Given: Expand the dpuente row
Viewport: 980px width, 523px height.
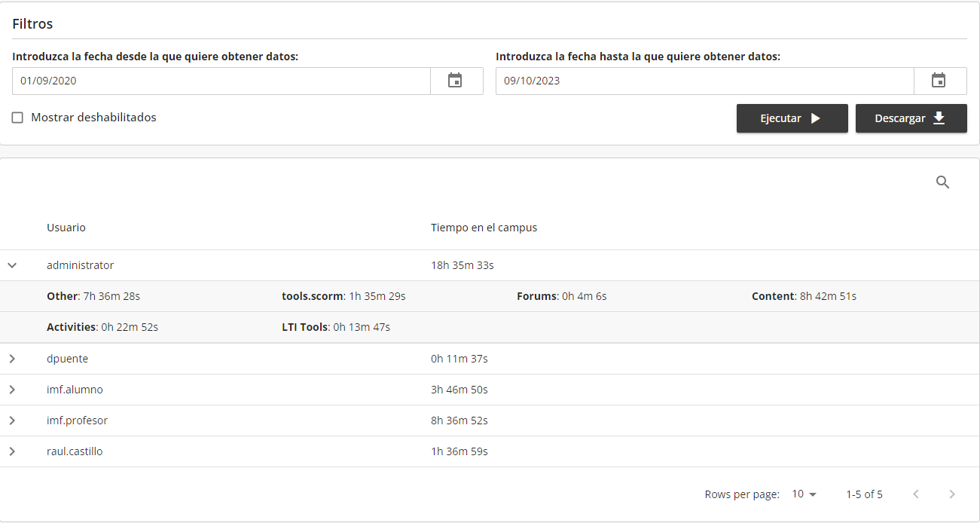Looking at the screenshot, I should [x=12, y=359].
